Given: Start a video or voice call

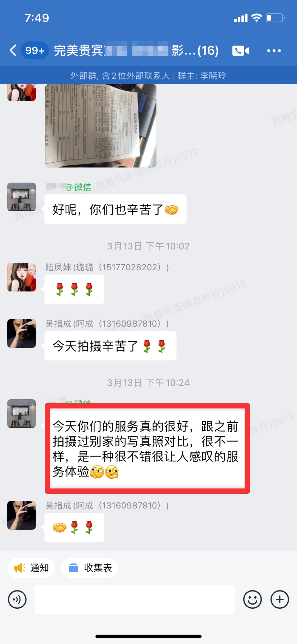Looking at the screenshot, I should 241,51.
